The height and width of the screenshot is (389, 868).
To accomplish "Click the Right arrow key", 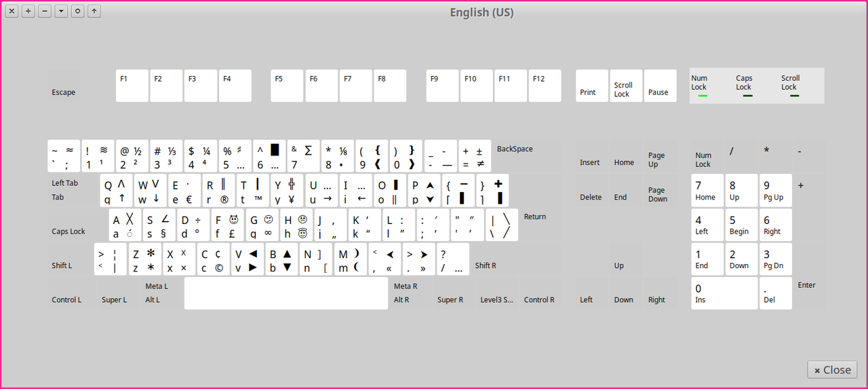I will coord(660,293).
